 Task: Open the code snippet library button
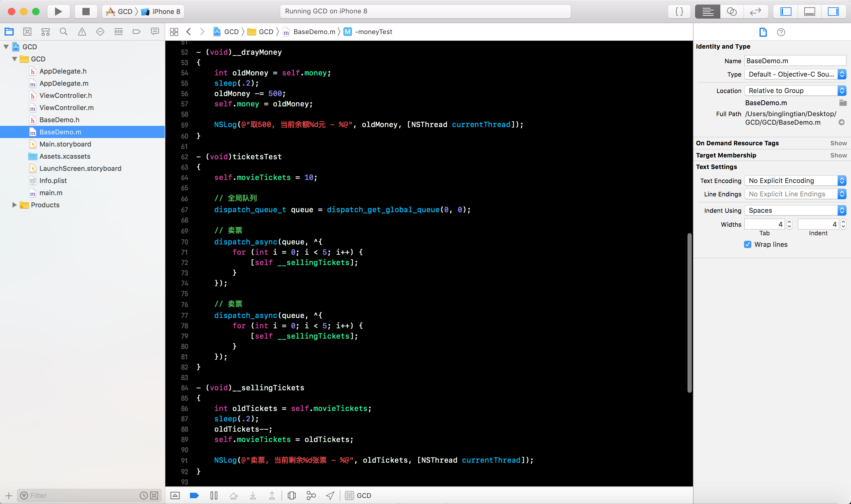point(679,12)
